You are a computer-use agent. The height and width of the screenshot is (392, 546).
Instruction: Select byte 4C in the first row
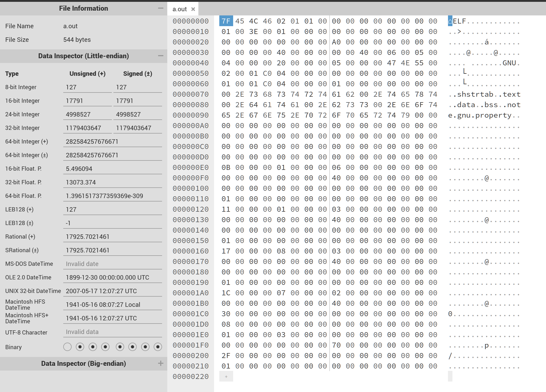point(254,21)
